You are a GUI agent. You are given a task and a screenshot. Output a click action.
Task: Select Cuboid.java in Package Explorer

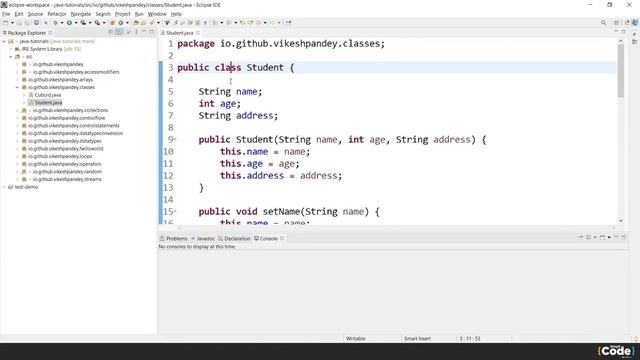click(48, 95)
